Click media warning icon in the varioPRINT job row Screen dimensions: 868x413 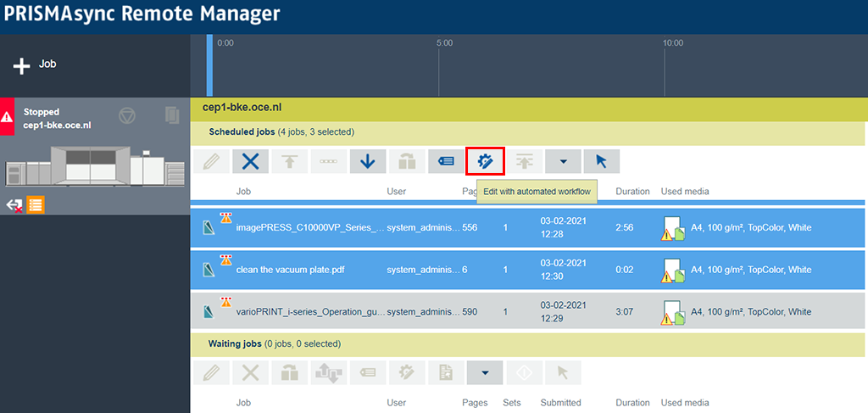click(674, 312)
